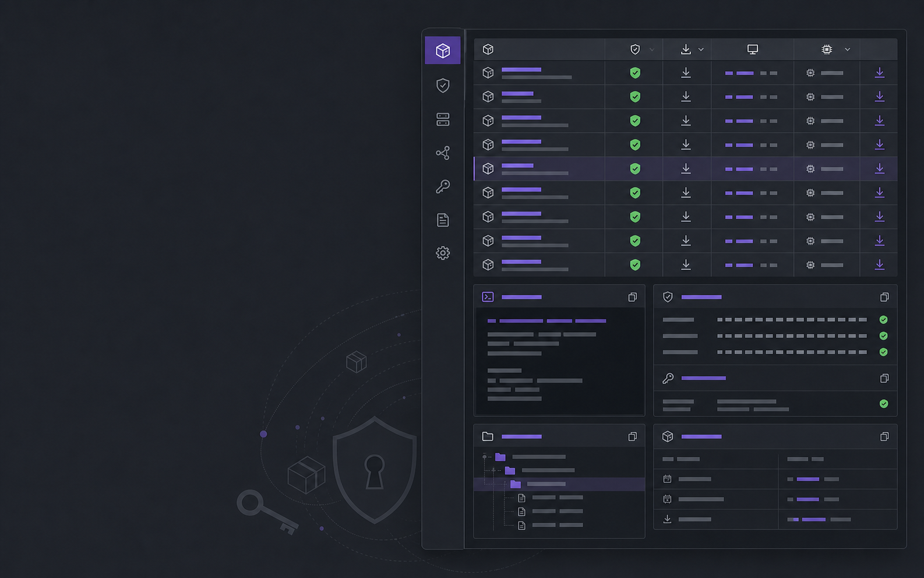Click the monitor column header icon

(753, 50)
